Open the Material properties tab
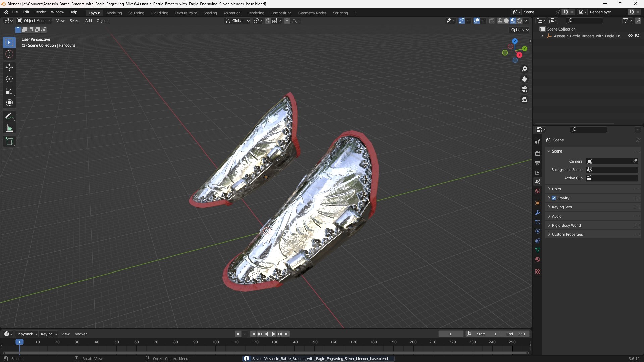This screenshot has height=362, width=644. tap(538, 259)
